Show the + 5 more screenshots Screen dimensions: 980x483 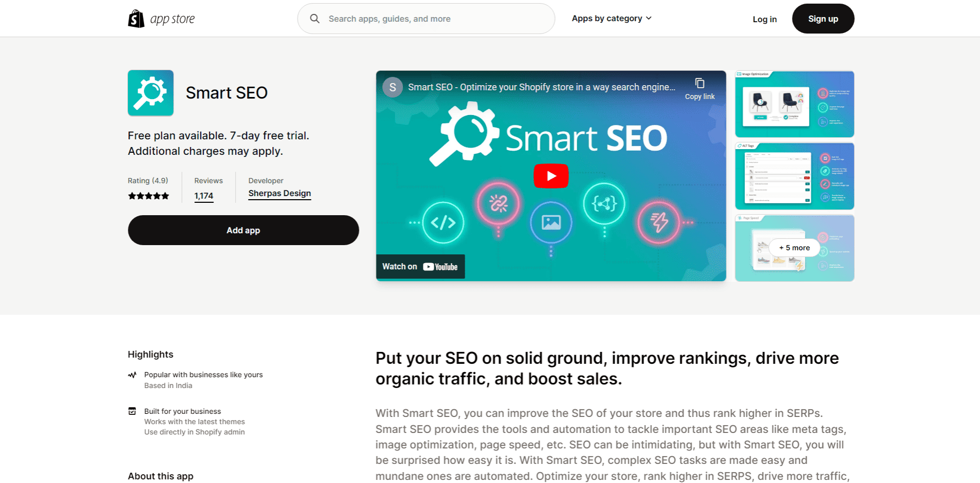coord(794,248)
